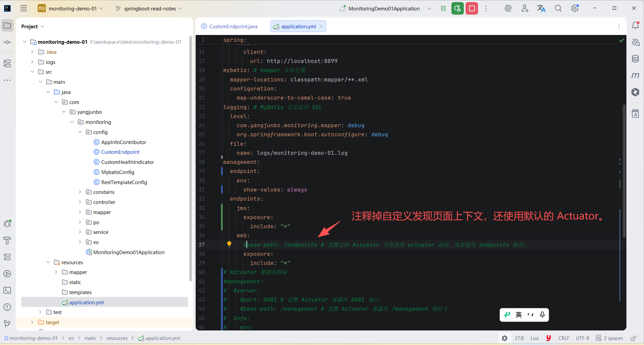
Task: Open the Notifications bell
Action: [636, 26]
